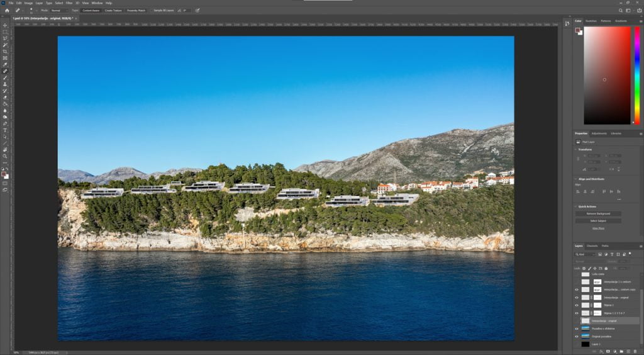644x355 pixels.
Task: Select the Crop tool
Action: tap(5, 52)
